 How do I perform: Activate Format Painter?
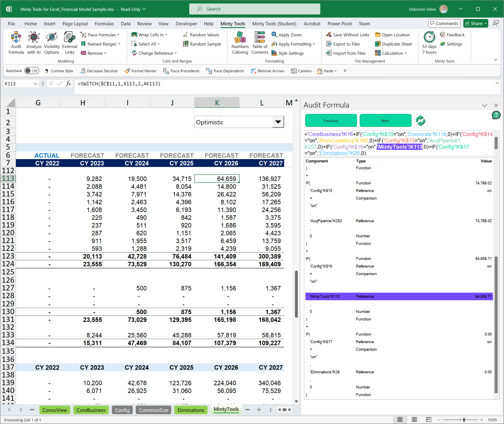click(140, 71)
